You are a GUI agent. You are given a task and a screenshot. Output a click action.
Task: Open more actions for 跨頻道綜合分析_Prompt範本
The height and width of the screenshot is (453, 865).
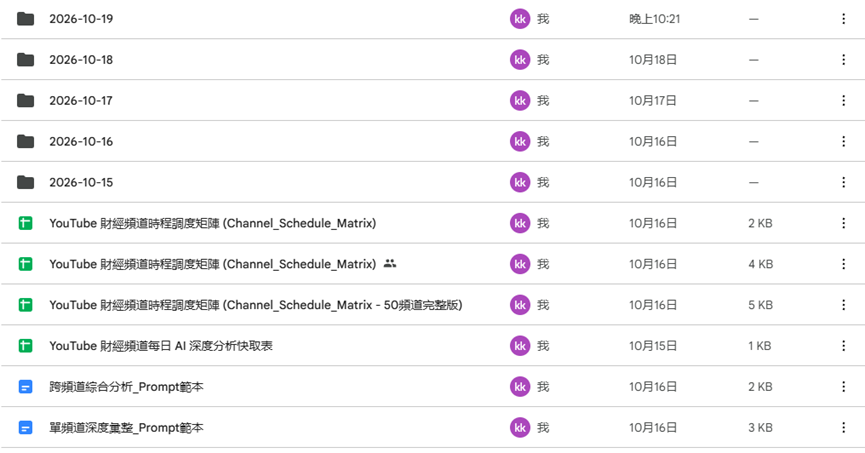coord(843,386)
